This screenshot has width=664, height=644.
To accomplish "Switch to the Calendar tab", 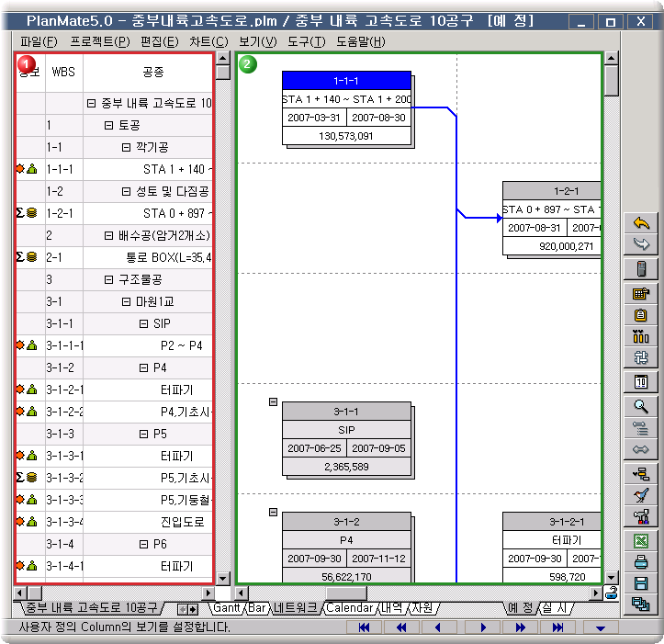I will tap(349, 608).
